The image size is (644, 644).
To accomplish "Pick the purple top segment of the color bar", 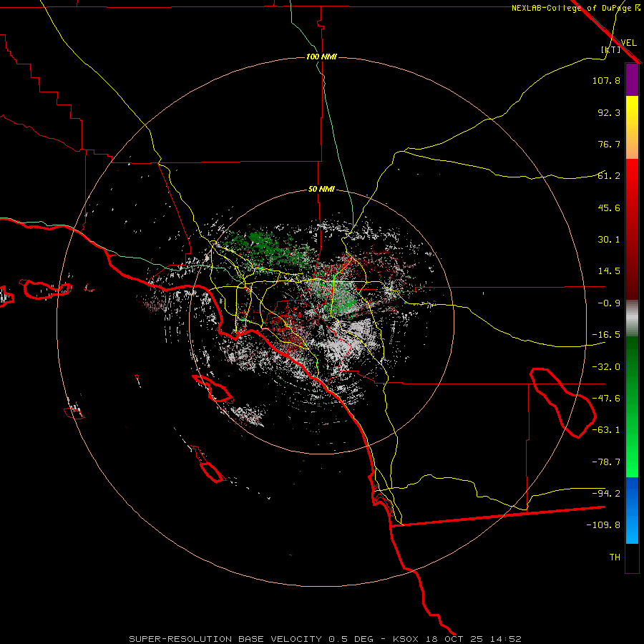I will click(x=632, y=79).
